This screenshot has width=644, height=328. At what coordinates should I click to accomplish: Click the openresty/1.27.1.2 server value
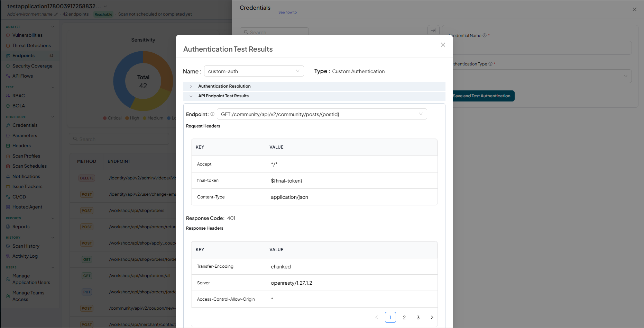tap(291, 283)
